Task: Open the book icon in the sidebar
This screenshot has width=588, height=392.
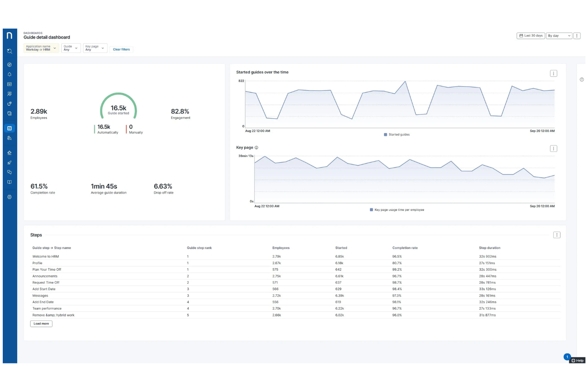Action: pos(10,182)
